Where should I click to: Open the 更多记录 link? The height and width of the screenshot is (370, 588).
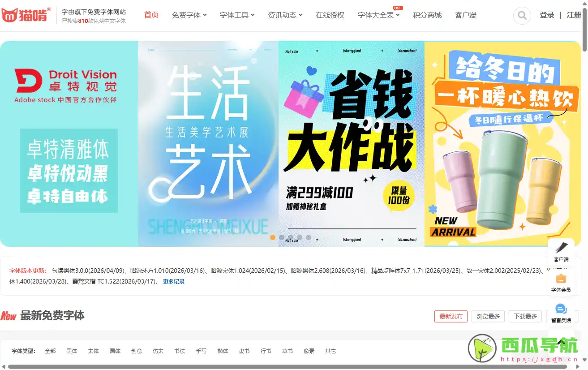click(x=173, y=281)
